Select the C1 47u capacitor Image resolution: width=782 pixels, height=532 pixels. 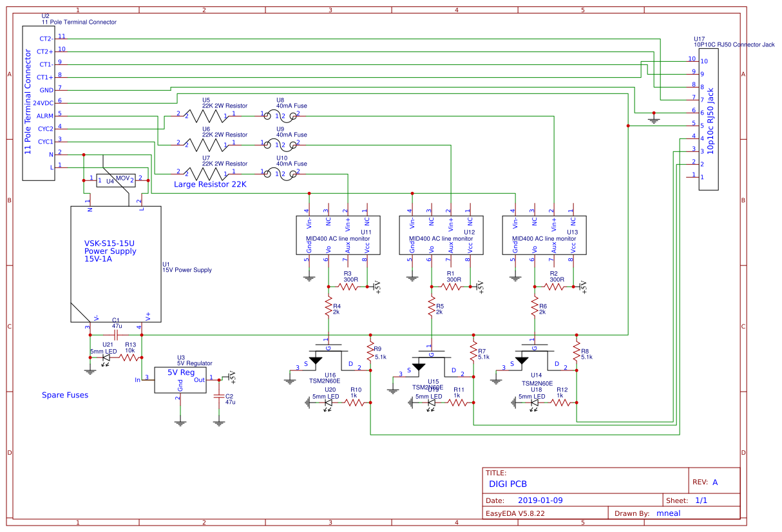click(x=116, y=335)
